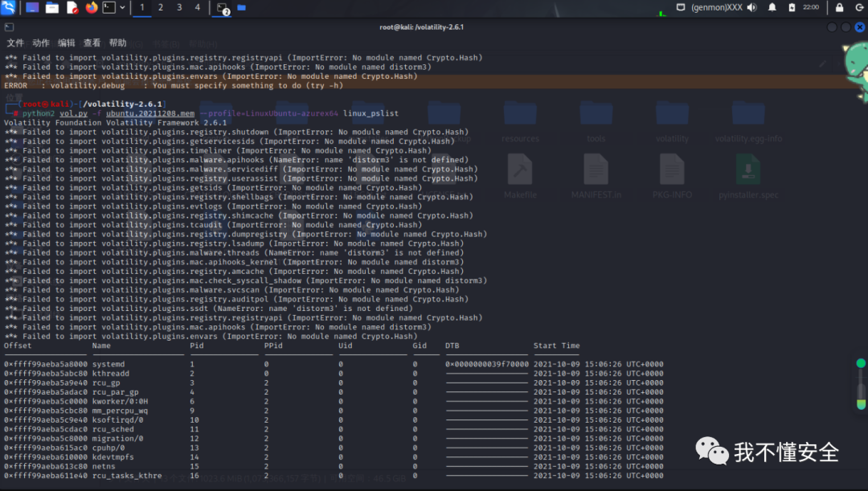Screen dimensions: 868x491
Task: Click the root@kali: /volatility-2.6.1 window title
Action: point(421,27)
